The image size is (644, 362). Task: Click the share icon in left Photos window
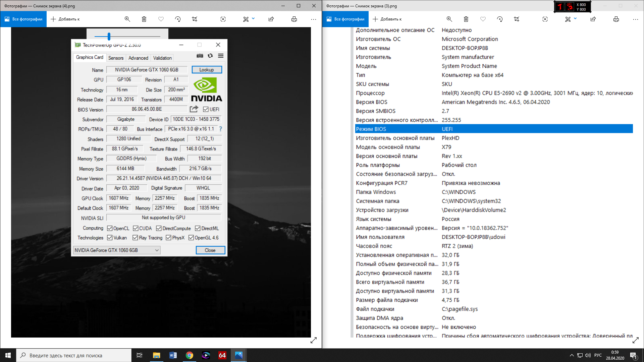[271, 19]
